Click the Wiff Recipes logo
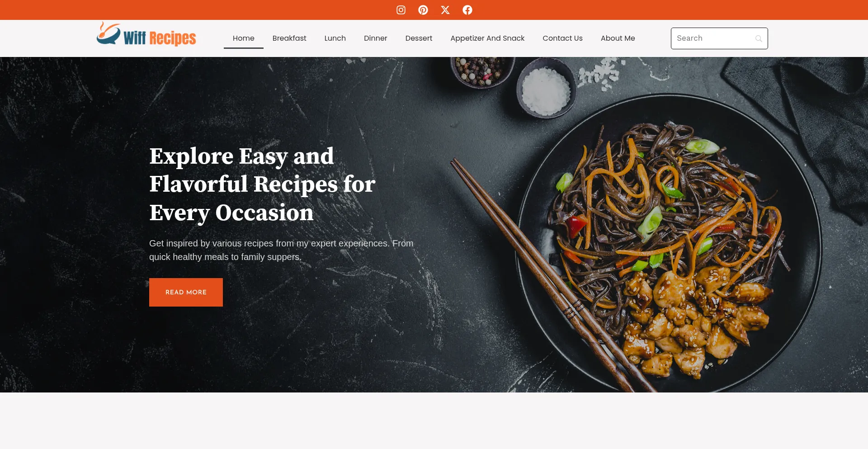Viewport: 868px width, 449px height. click(x=146, y=34)
